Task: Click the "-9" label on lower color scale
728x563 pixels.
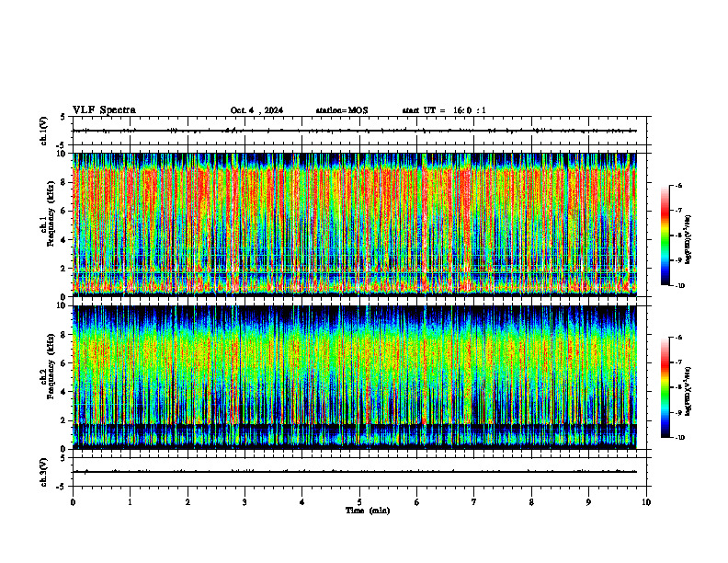Action: coord(678,412)
